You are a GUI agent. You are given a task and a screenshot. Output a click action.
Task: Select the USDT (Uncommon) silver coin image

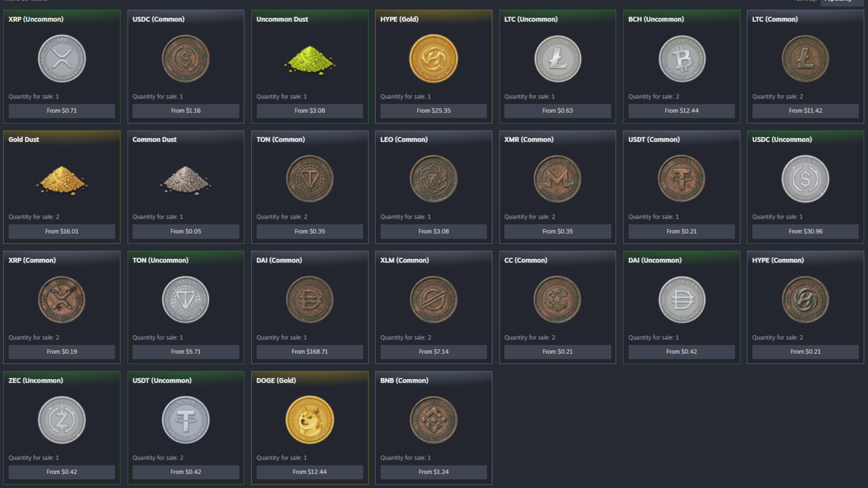coord(186,420)
